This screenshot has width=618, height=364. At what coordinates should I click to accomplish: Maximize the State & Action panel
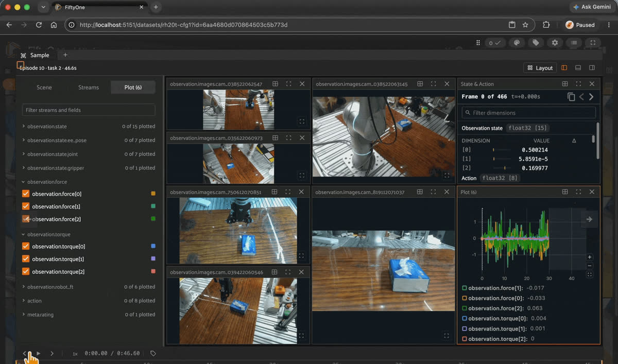point(578,84)
